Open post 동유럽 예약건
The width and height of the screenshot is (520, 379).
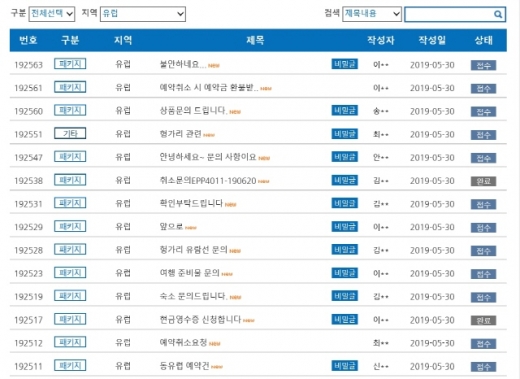point(184,366)
